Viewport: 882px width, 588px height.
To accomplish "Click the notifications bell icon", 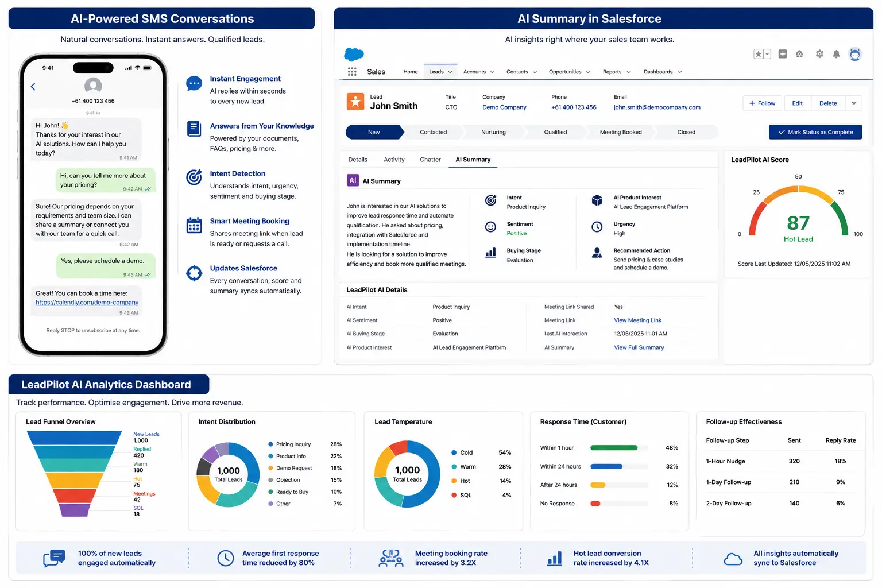I will 836,54.
